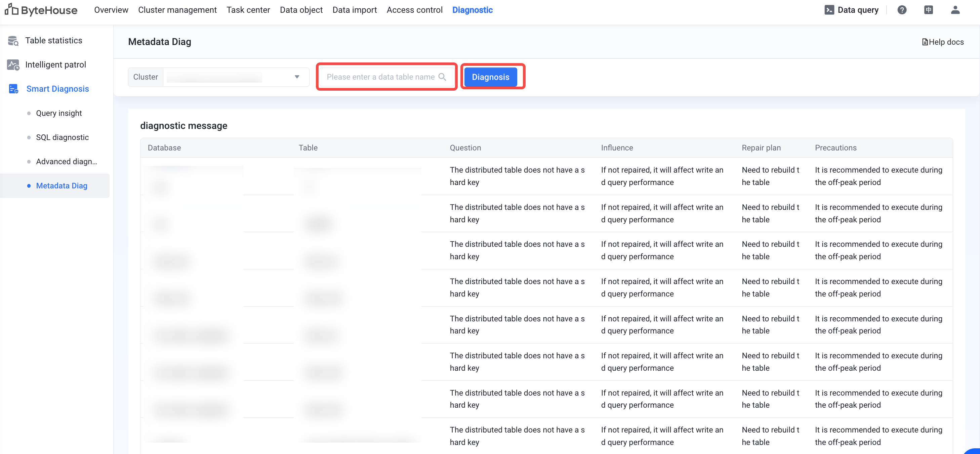The height and width of the screenshot is (454, 980).
Task: Click the Smart Diagnosis sidebar icon
Action: 13,89
